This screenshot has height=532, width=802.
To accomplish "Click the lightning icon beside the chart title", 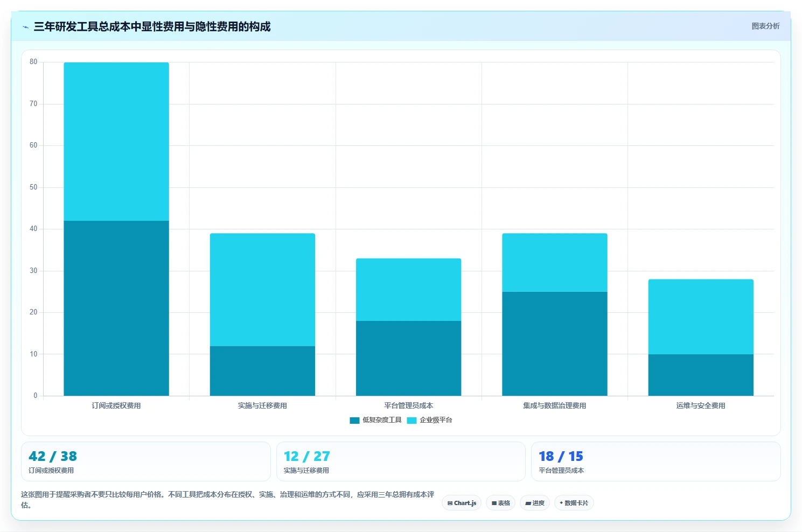I will click(25, 27).
